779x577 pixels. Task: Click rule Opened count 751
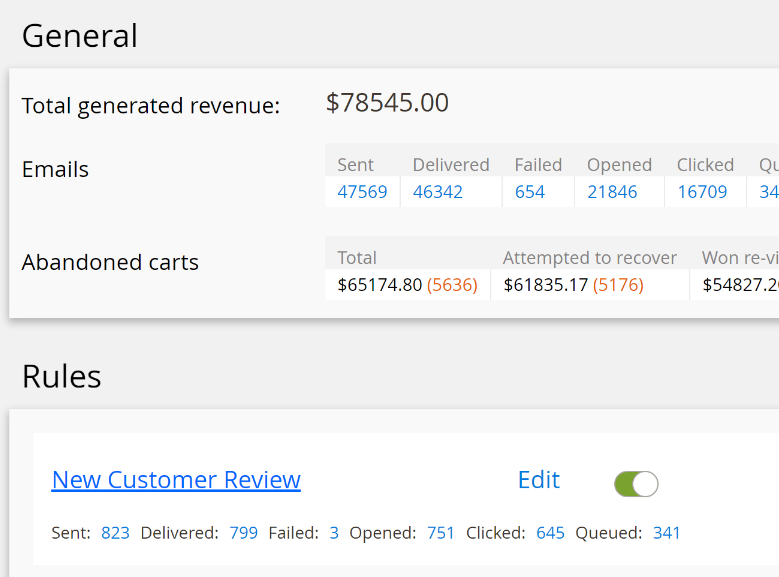click(x=441, y=533)
